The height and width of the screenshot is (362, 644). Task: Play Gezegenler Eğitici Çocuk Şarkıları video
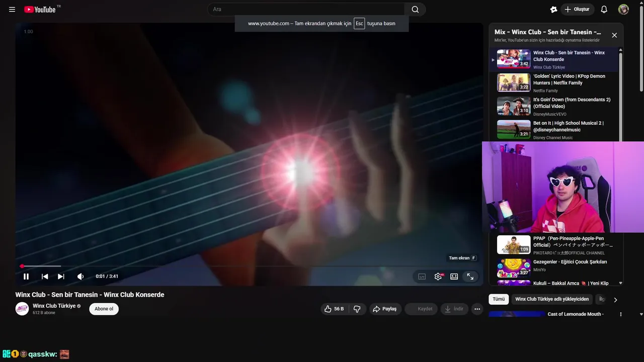pos(554,268)
